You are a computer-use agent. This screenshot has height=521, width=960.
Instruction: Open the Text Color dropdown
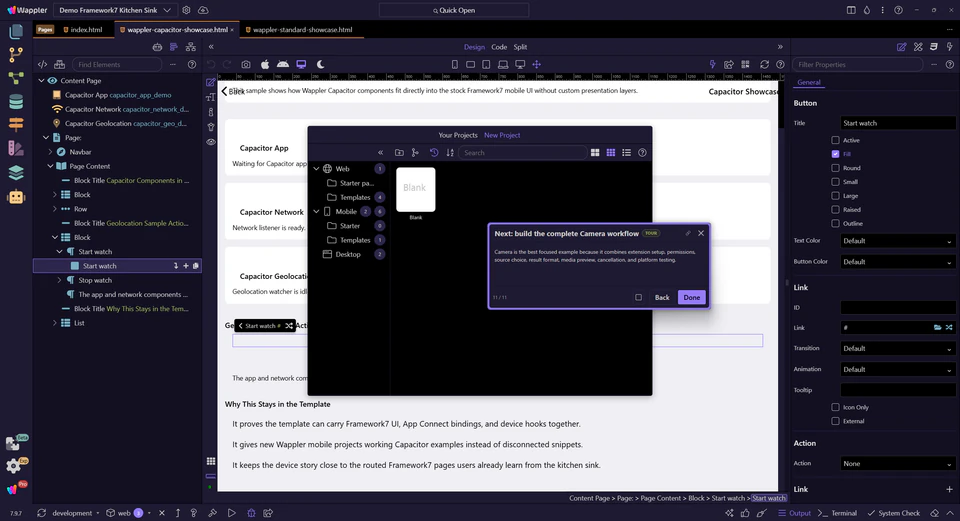point(898,241)
